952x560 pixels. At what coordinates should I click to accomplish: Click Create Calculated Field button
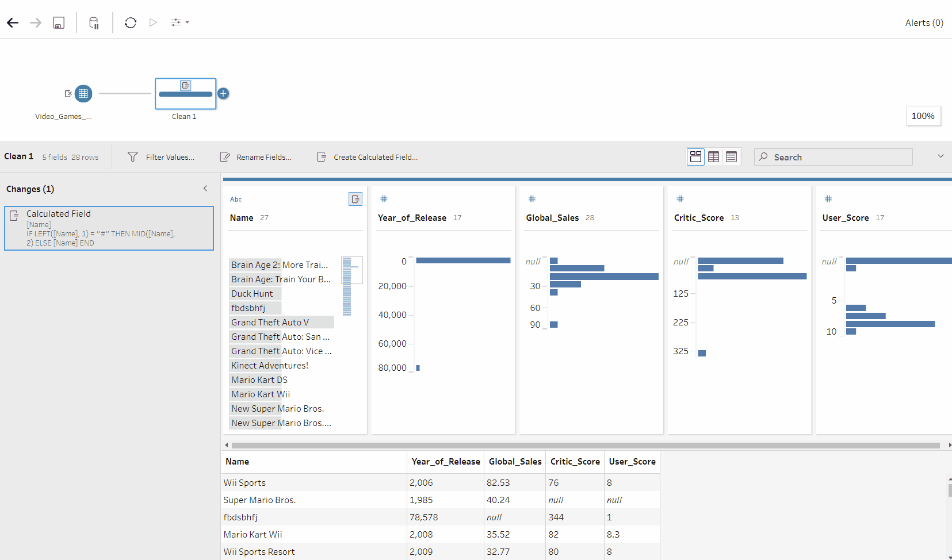point(368,157)
